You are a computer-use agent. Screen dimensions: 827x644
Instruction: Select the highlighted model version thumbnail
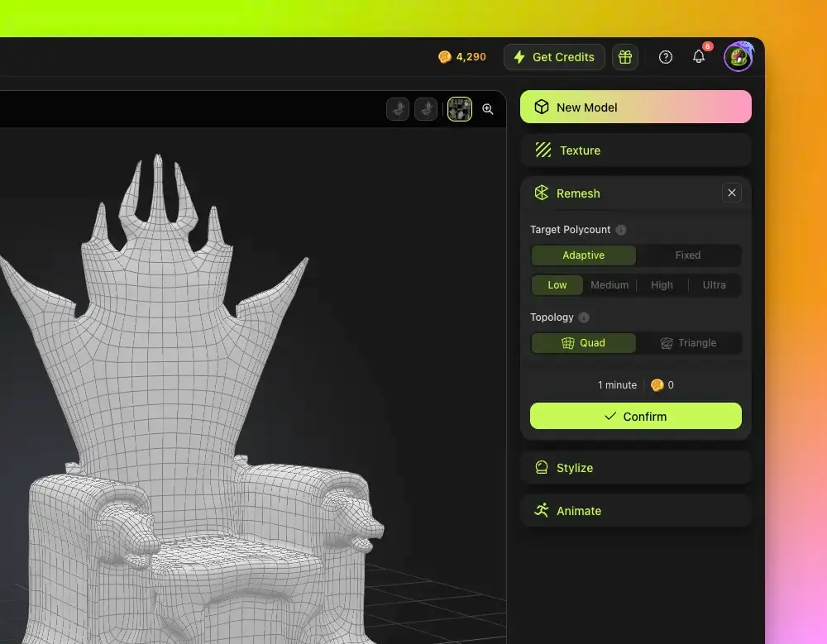coord(459,108)
